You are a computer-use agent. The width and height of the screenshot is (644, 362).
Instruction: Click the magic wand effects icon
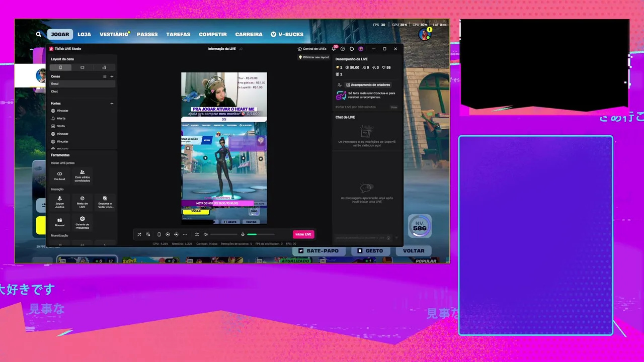coord(139,234)
